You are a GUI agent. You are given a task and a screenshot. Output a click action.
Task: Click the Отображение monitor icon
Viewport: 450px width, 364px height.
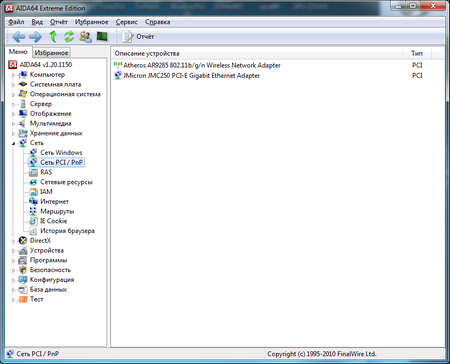coord(23,114)
